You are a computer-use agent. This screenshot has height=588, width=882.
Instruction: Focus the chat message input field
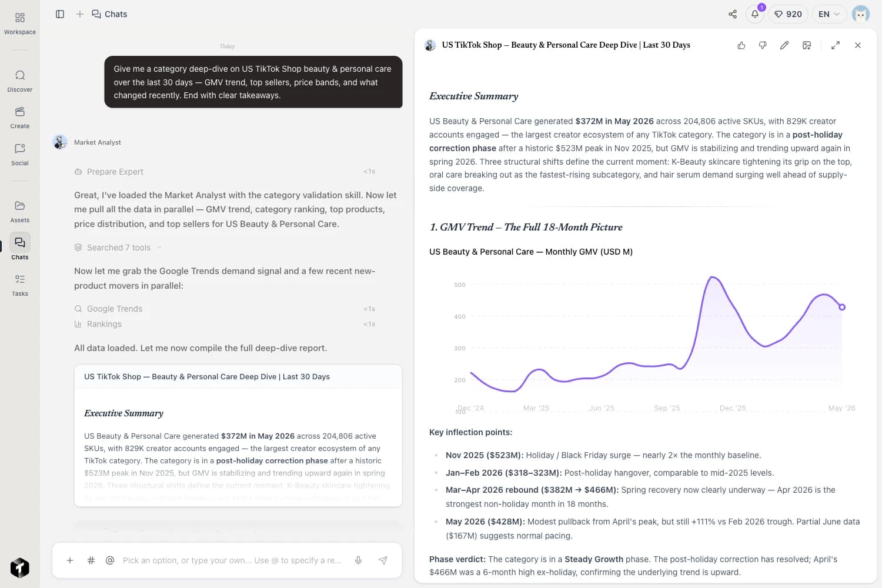232,560
